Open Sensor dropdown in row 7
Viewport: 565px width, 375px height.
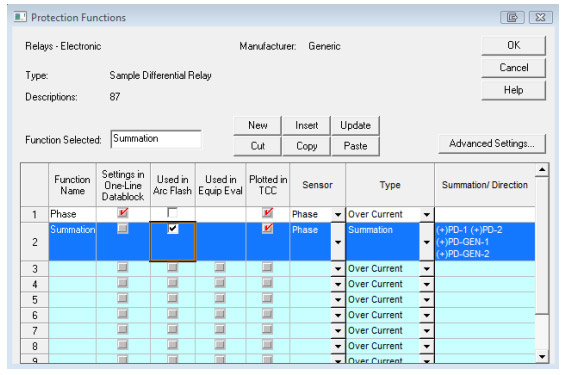pyautogui.click(x=338, y=331)
